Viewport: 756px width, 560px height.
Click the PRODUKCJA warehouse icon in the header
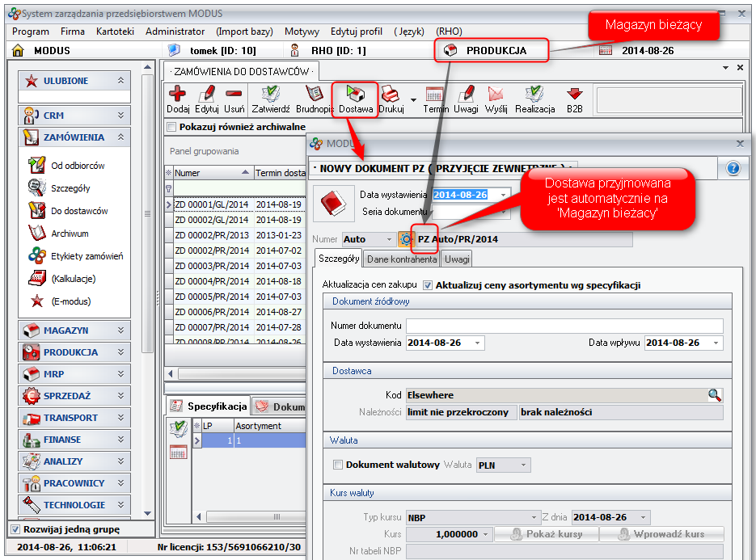tap(450, 50)
